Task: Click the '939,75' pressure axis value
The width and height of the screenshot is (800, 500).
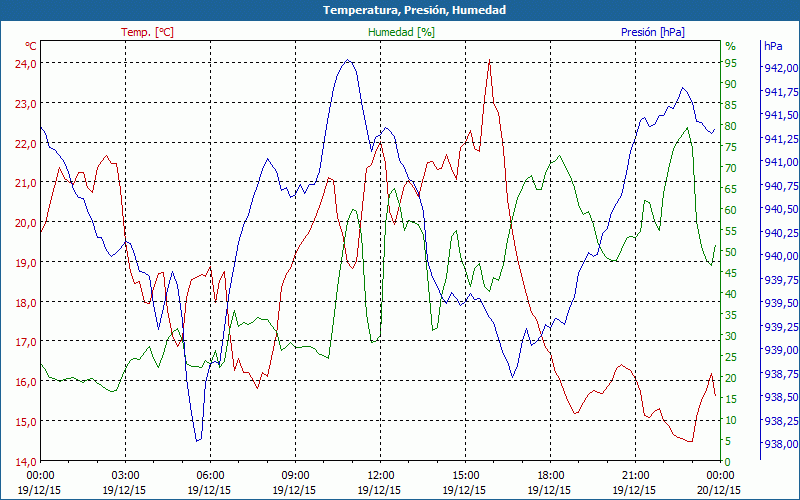Action: click(781, 280)
